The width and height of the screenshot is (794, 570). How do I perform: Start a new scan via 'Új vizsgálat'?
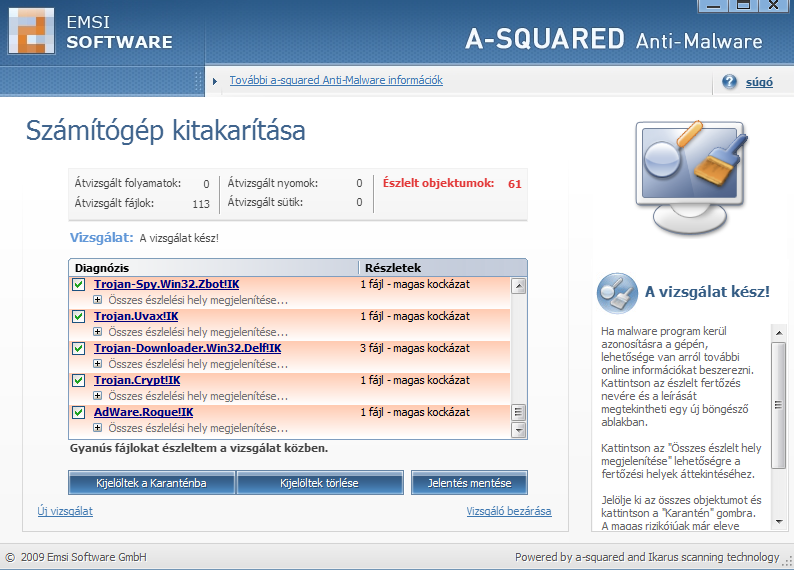[65, 511]
